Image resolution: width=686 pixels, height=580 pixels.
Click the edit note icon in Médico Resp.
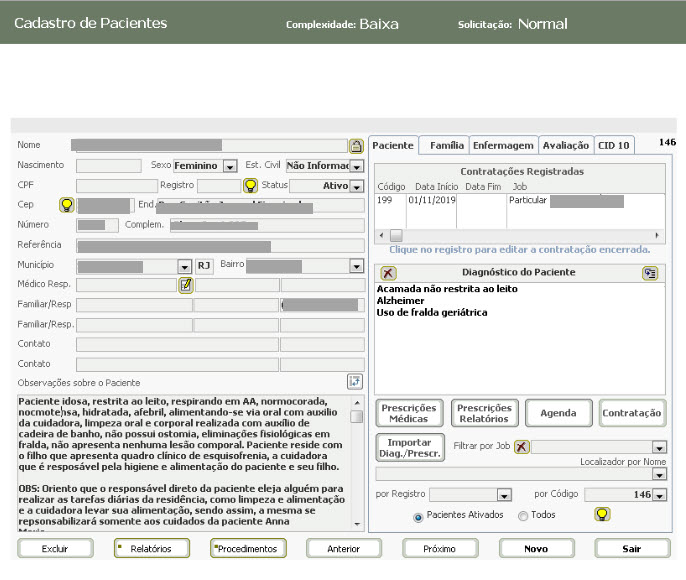185,285
